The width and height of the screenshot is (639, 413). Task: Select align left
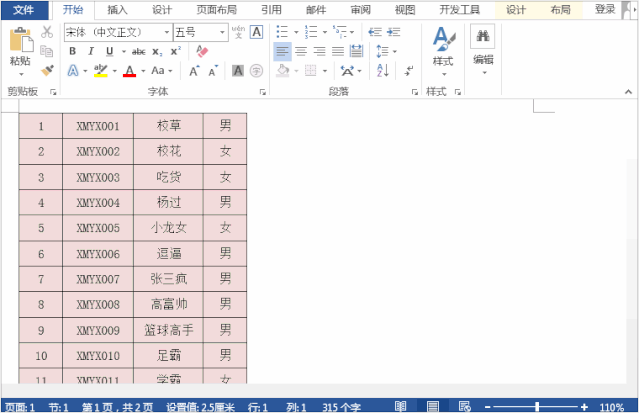tap(282, 51)
